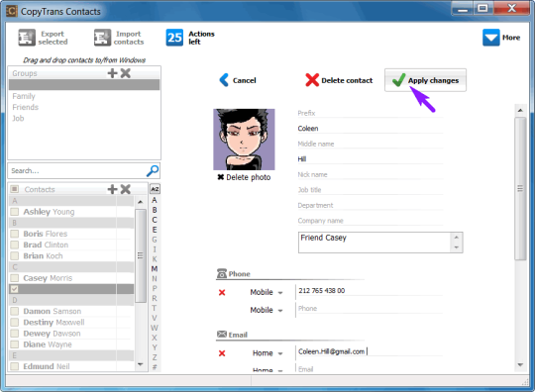Viewport: 535px width, 392px height.
Task: Jump to letter B in alphabet index
Action: pos(155,210)
